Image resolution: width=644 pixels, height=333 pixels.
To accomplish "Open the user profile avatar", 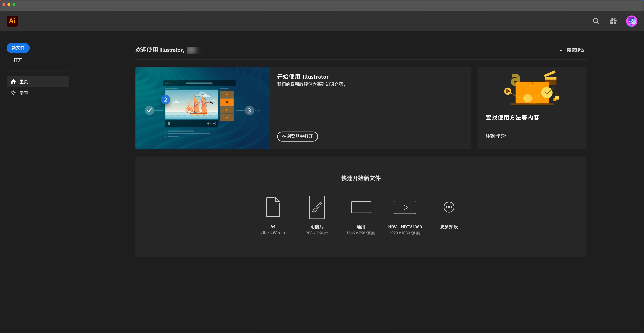I will coord(631,21).
